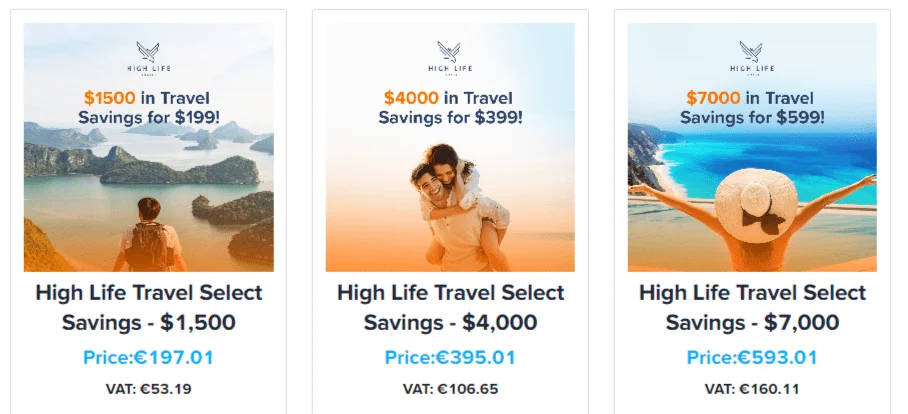Click the orange $1500 amount in the banner
This screenshot has height=414, width=908.
[x=105, y=98]
